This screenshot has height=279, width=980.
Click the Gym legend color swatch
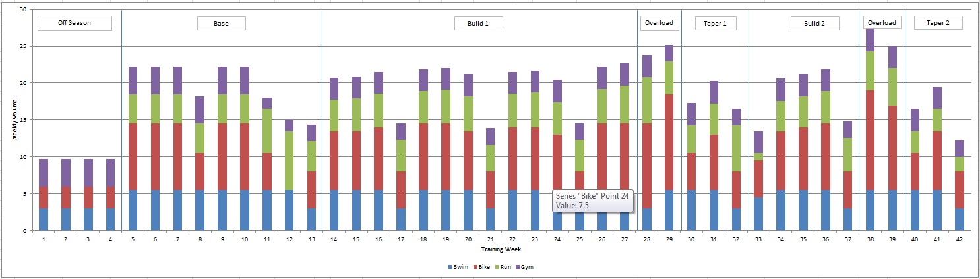518,267
